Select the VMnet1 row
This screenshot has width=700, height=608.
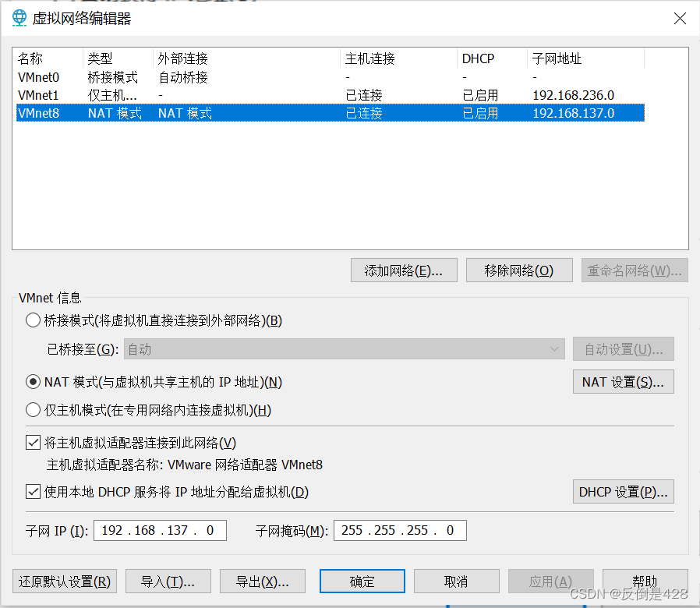pos(331,95)
